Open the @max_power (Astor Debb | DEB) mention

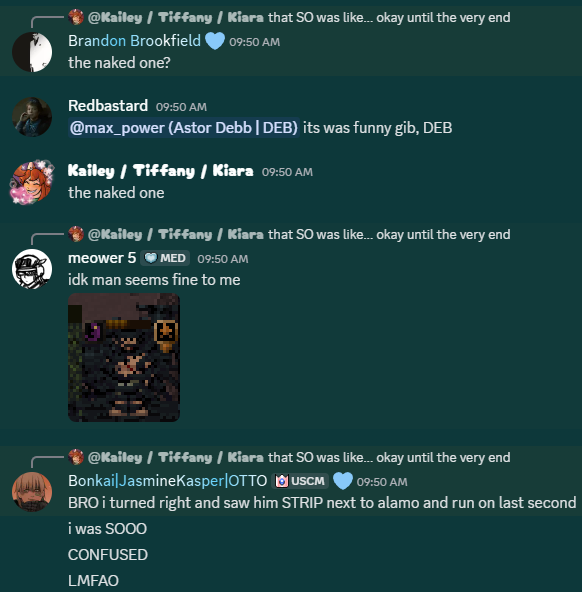pos(184,128)
